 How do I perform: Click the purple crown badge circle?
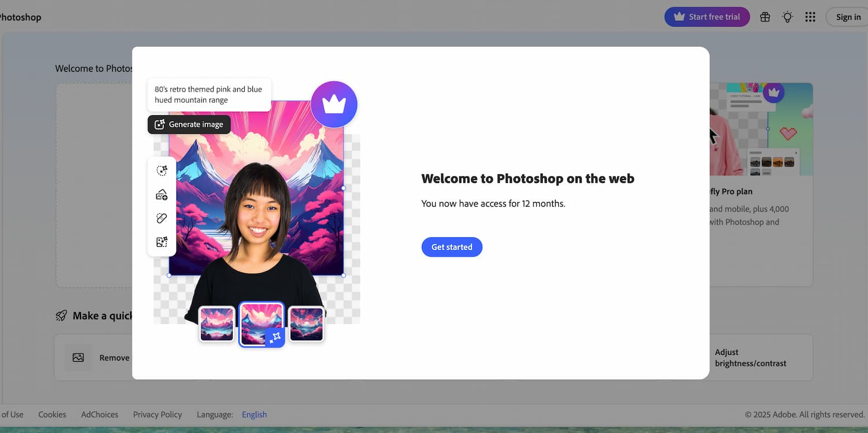334,105
